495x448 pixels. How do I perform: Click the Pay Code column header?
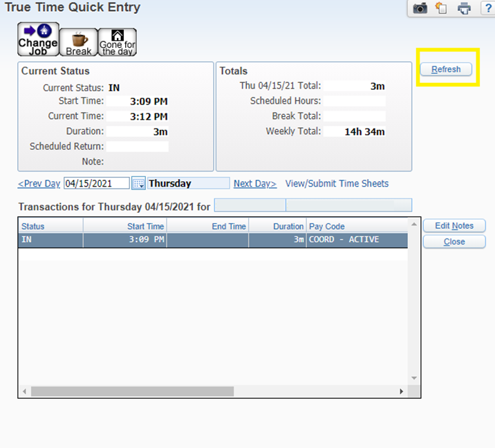357,226
